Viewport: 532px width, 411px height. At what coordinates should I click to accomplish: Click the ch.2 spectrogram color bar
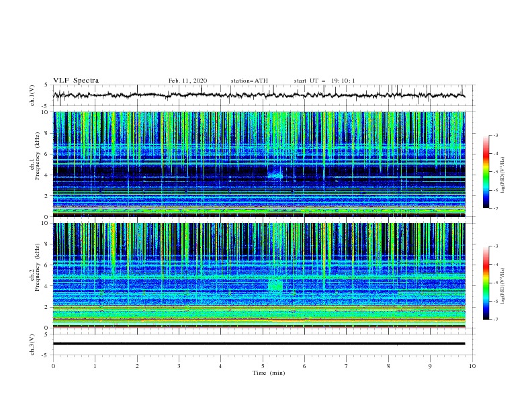[486, 283]
